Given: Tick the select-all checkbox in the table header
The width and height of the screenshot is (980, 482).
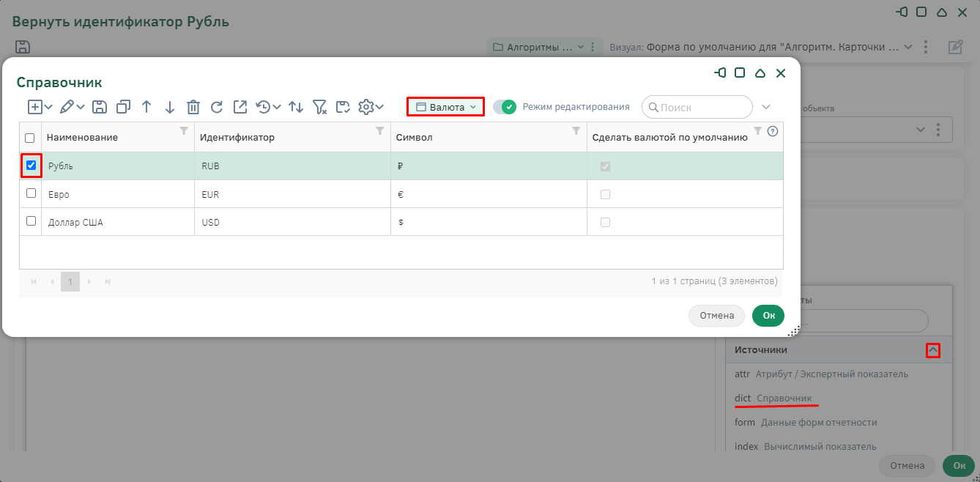Looking at the screenshot, I should [30, 138].
